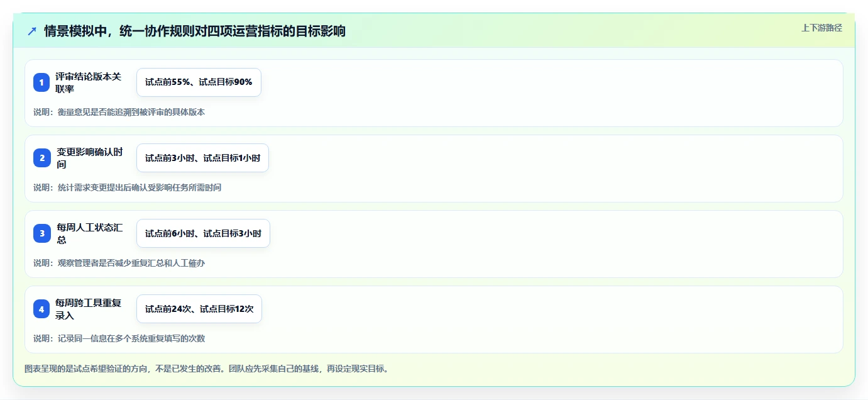Click the 上下游路径 label at top right
The image size is (868, 400).
(x=821, y=28)
